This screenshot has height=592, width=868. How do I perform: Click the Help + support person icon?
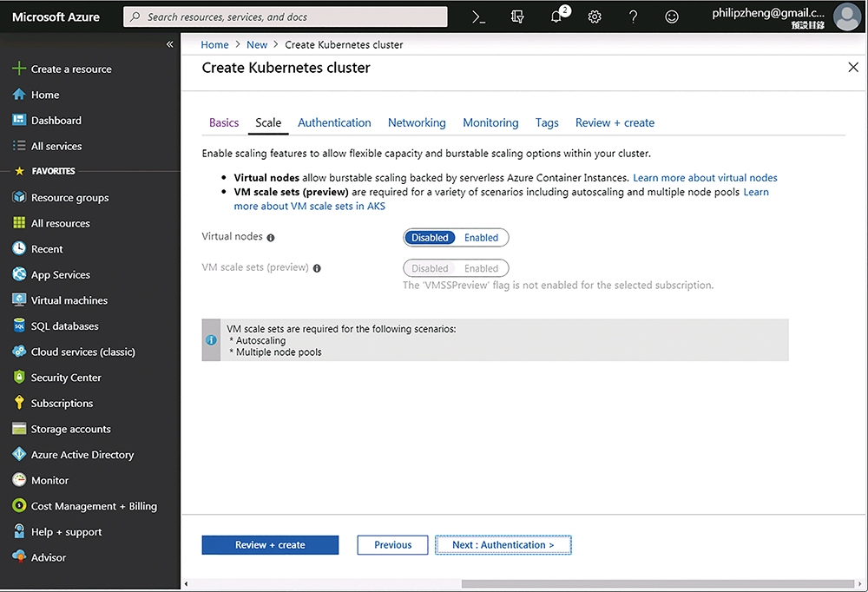19,531
